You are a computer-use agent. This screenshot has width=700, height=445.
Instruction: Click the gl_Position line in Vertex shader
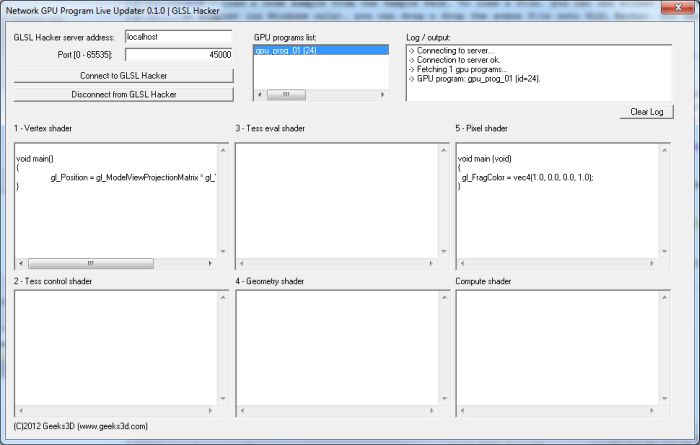pos(133,178)
